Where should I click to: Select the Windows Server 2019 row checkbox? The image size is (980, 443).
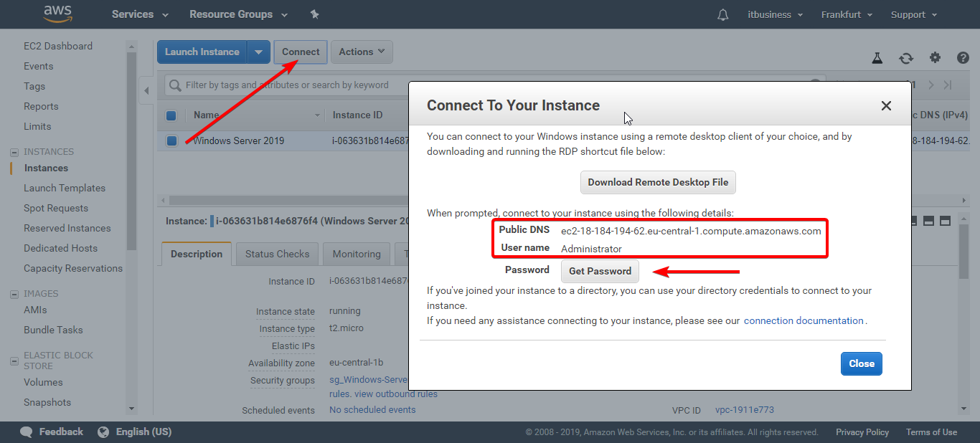171,140
